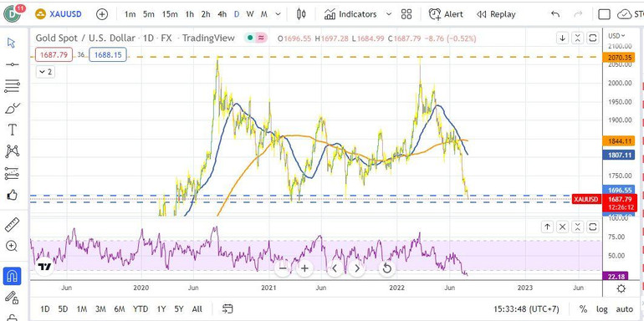This screenshot has height=321, width=644.
Task: Maximize the main chart pane
Action: coord(593,38)
